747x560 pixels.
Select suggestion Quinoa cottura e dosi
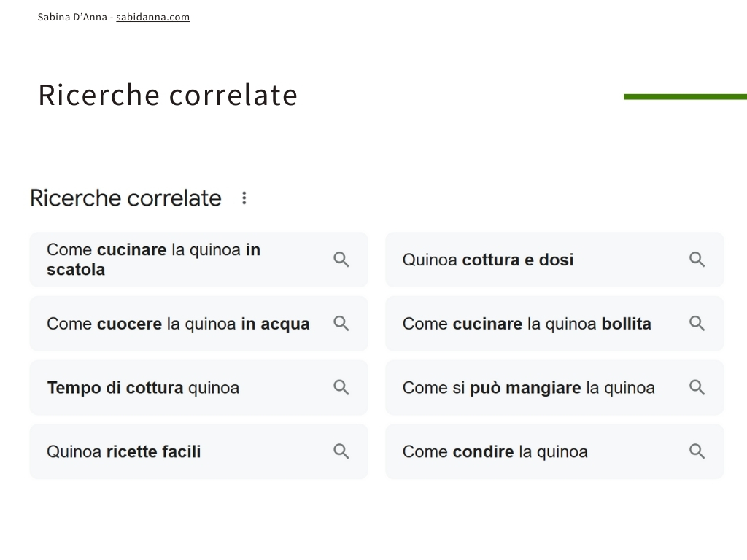click(554, 260)
